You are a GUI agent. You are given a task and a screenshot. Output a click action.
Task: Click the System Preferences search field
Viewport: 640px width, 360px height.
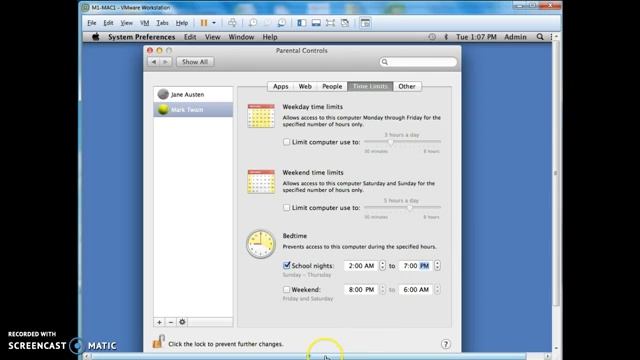click(x=418, y=62)
